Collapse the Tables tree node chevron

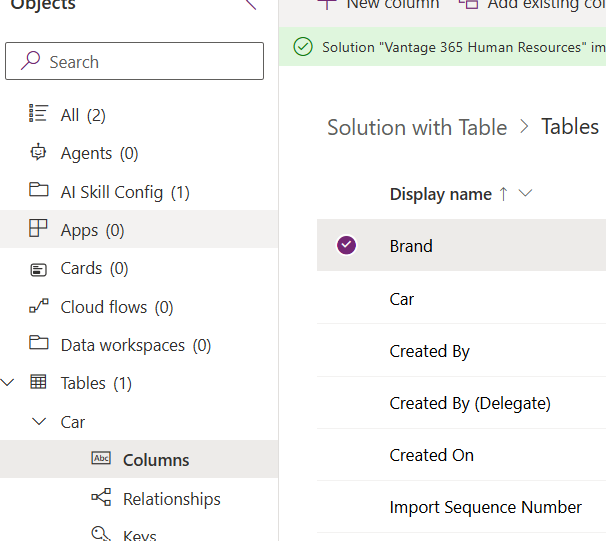[x=7, y=383]
